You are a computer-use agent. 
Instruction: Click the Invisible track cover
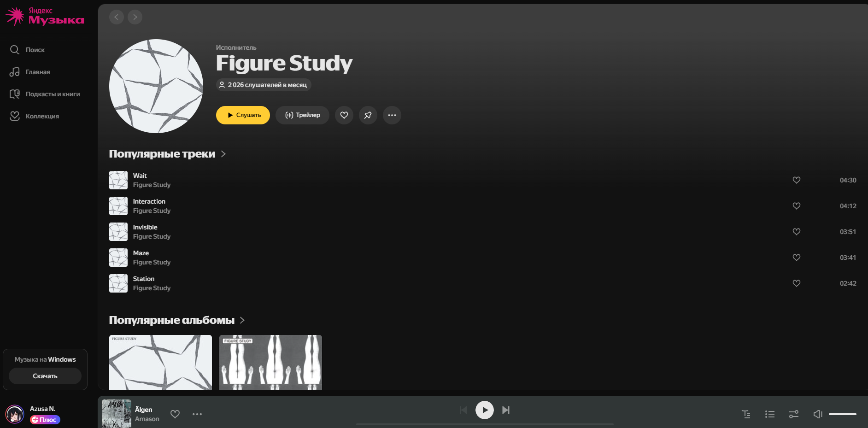point(118,232)
